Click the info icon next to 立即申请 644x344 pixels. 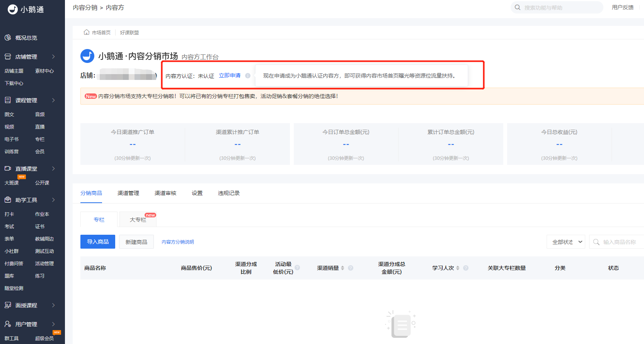tap(248, 76)
